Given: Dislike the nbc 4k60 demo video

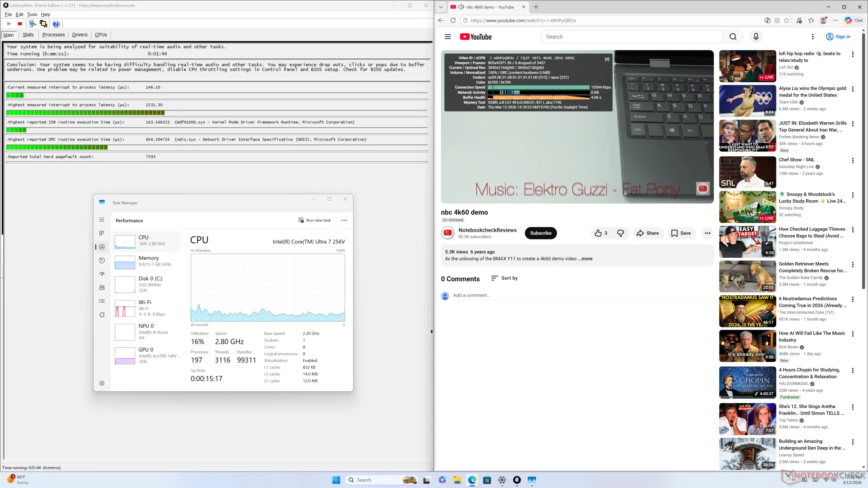Looking at the screenshot, I should coord(620,233).
